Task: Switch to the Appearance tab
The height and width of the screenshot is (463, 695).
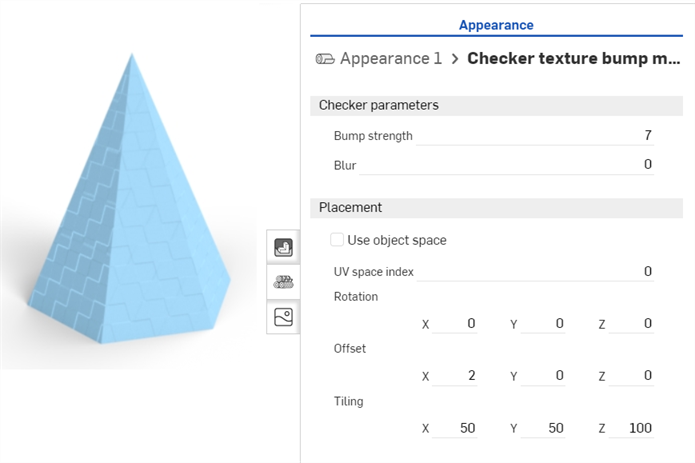Action: (496, 25)
